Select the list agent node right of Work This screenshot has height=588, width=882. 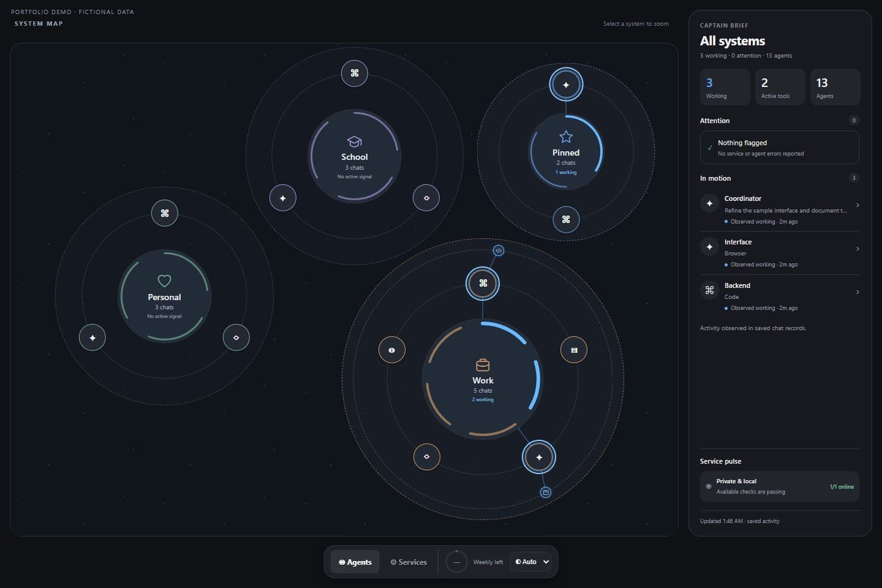click(x=574, y=350)
